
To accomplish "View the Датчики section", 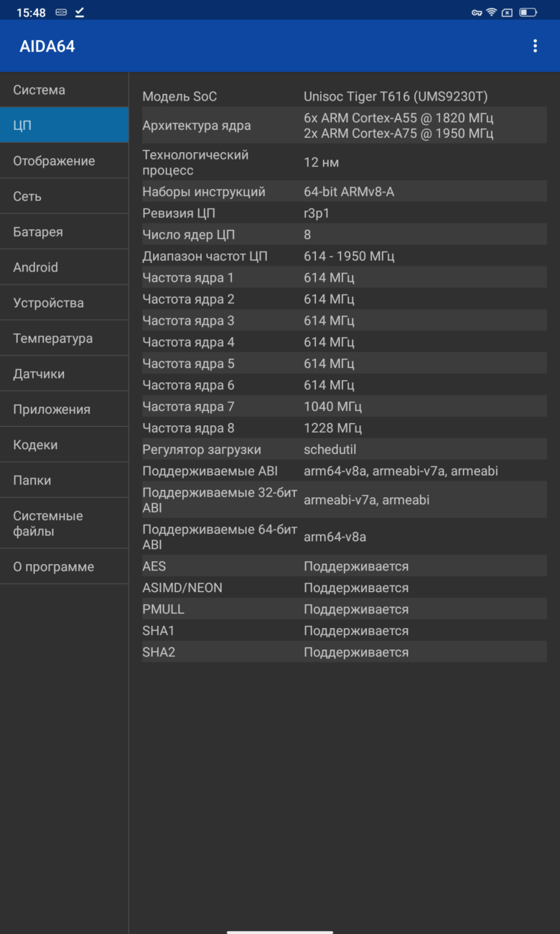I will coord(65,374).
